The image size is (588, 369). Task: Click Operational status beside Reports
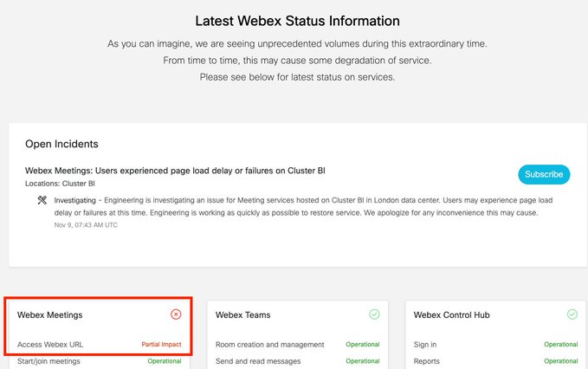pos(561,361)
